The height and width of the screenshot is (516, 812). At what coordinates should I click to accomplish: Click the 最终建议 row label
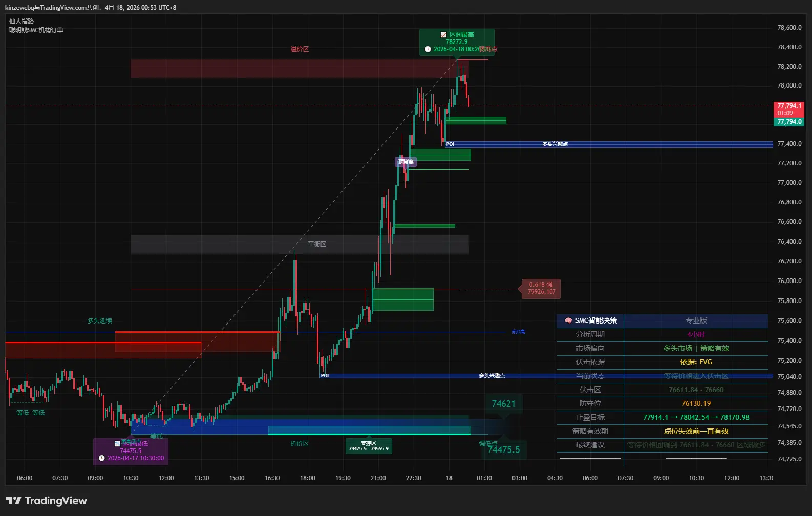click(x=590, y=445)
